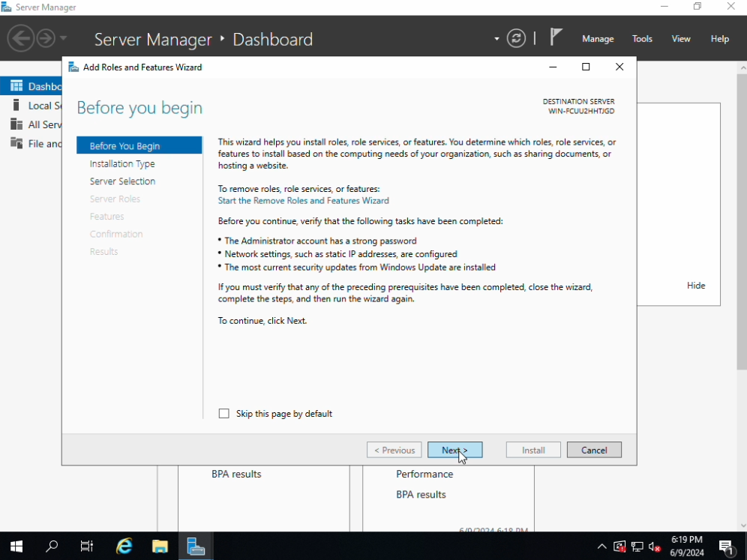Select the Local Server sidebar icon
This screenshot has height=560, width=747.
(16, 105)
